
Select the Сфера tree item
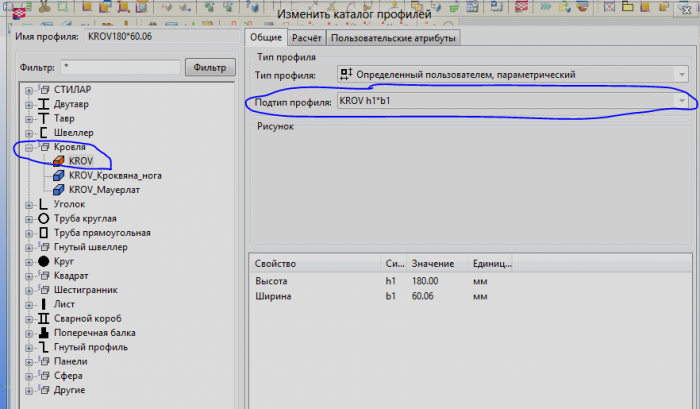point(68,376)
